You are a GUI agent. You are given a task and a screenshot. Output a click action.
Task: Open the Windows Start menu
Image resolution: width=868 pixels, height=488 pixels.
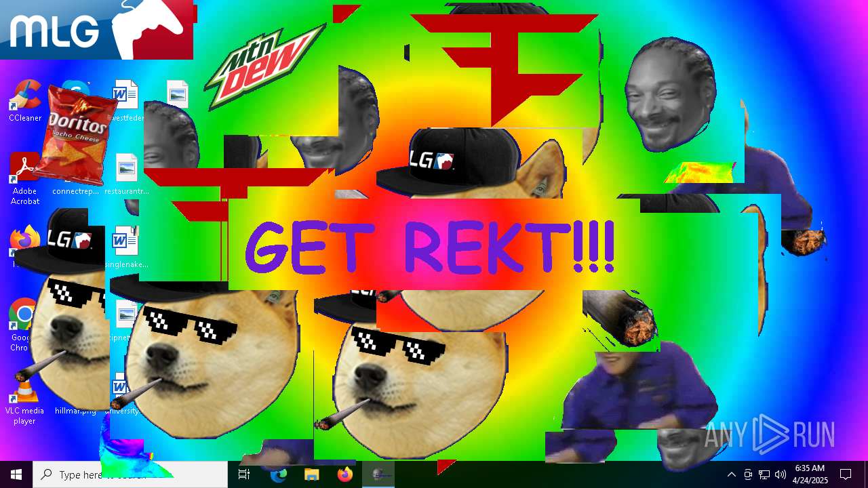pos(16,474)
